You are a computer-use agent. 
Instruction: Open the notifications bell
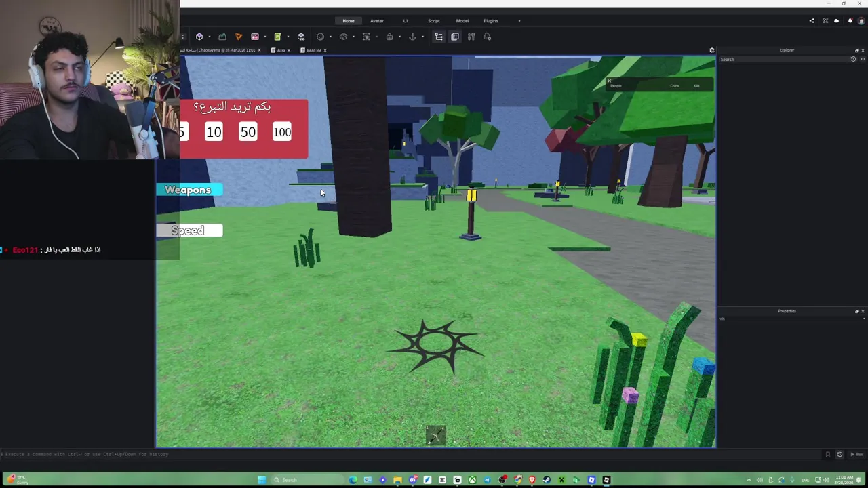[x=850, y=21]
